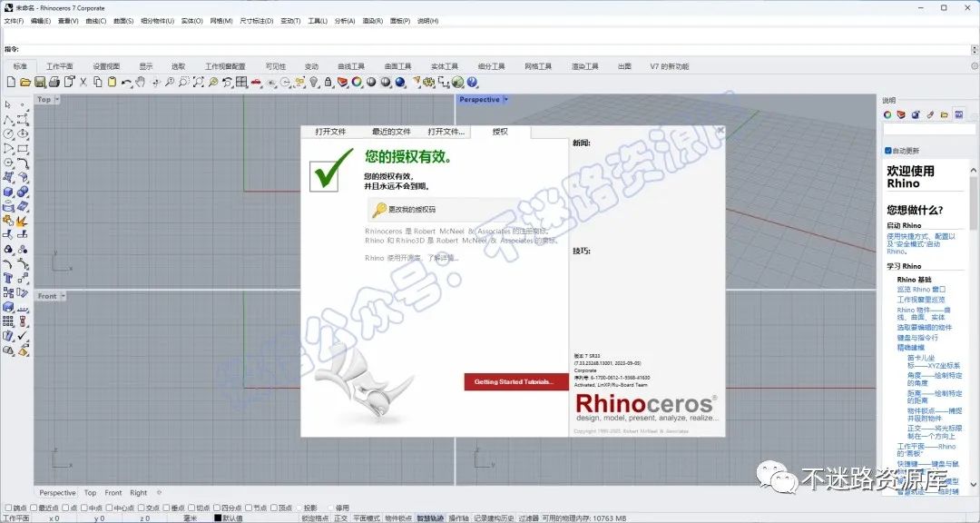
Task: Toggle 记录建构历史 in the status bar
Action: tap(494, 518)
